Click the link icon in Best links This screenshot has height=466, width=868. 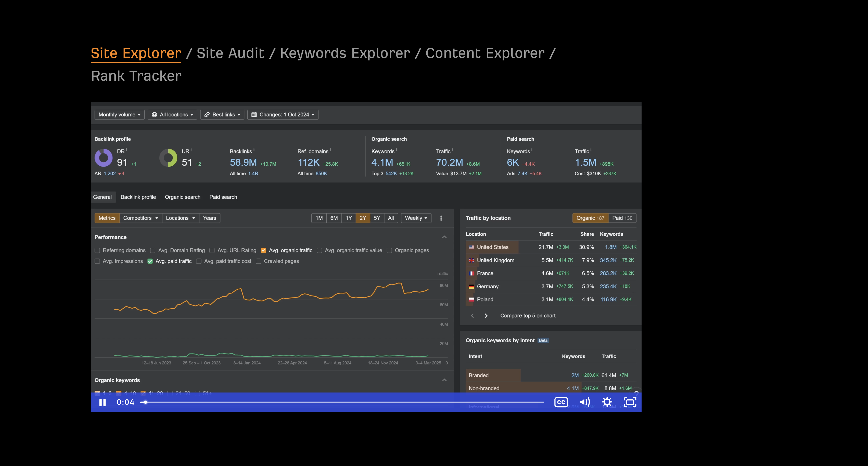[207, 115]
